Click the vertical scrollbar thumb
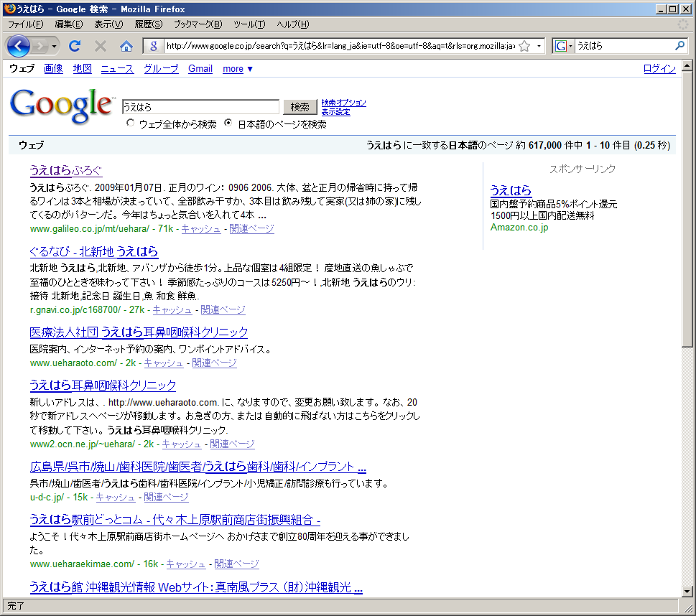 [687, 210]
